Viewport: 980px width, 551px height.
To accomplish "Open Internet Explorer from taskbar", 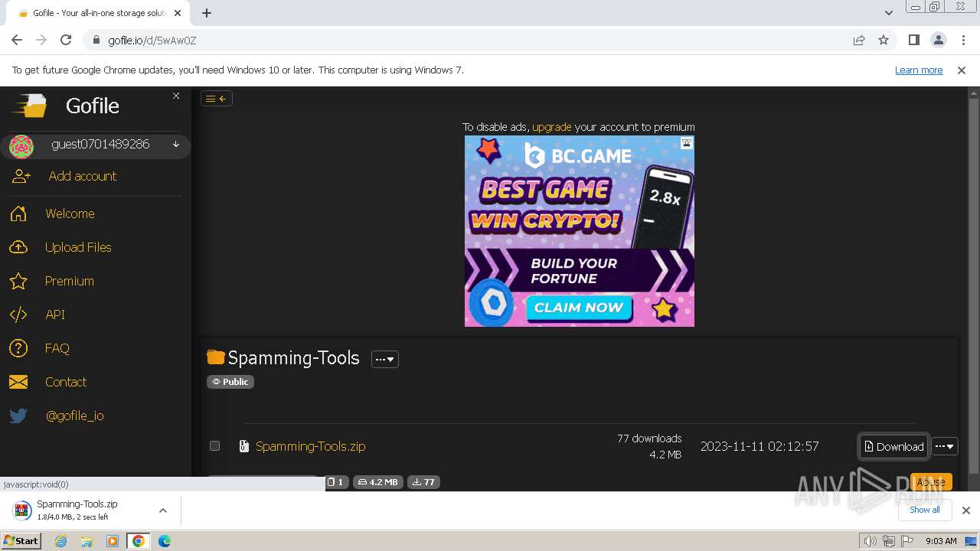I will point(60,541).
